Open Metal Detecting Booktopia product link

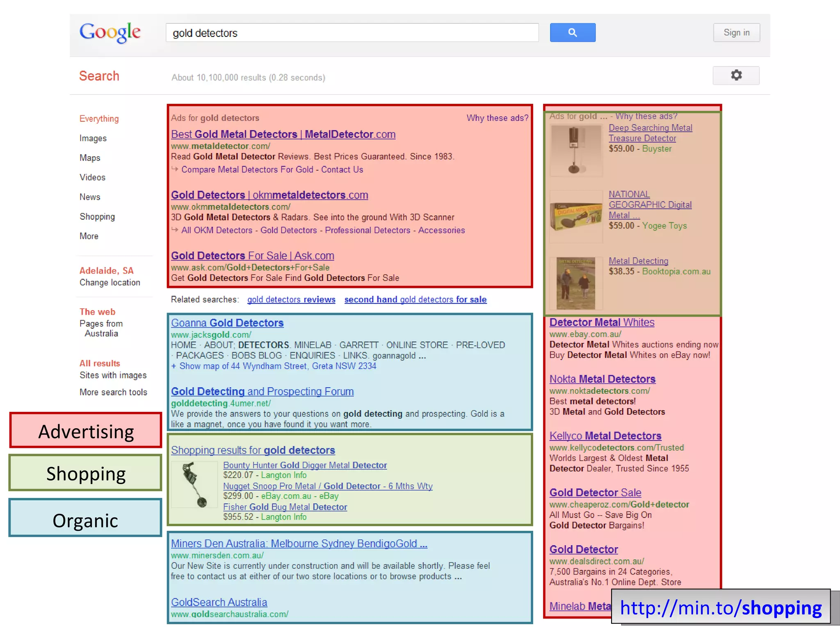point(638,261)
